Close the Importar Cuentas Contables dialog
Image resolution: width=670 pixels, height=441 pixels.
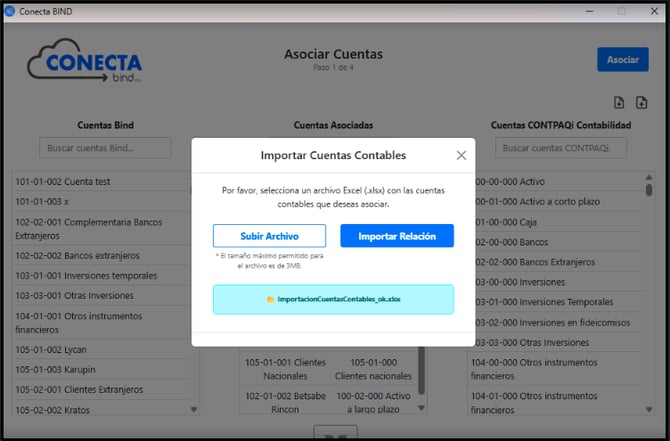(461, 155)
